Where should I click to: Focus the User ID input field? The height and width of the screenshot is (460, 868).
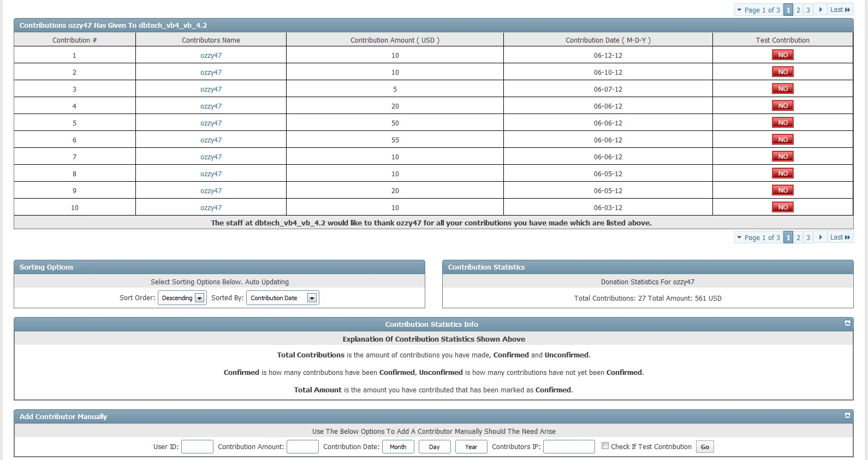pyautogui.click(x=197, y=447)
